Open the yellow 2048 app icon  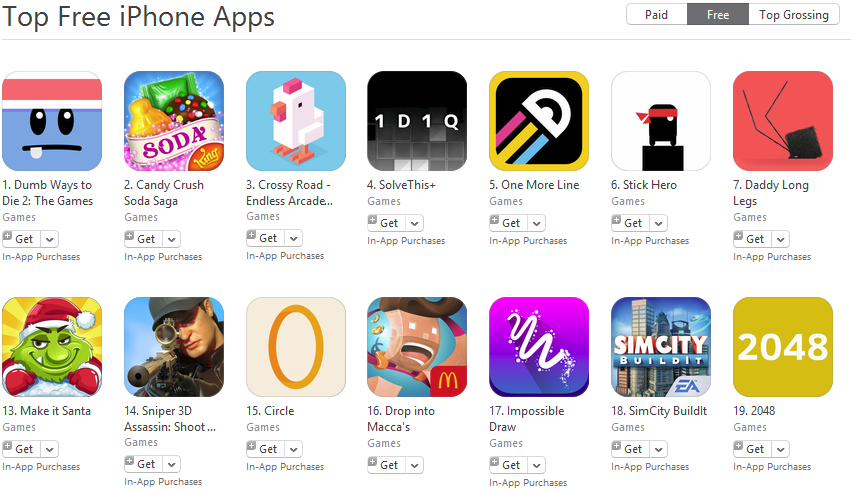pos(783,347)
